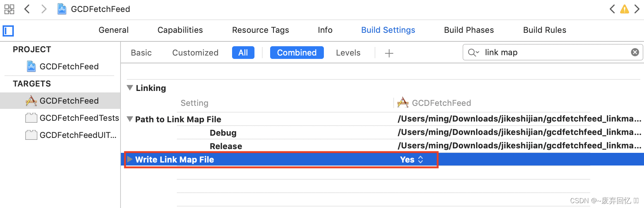Click the yellow warning triangle icon

tap(625, 9)
